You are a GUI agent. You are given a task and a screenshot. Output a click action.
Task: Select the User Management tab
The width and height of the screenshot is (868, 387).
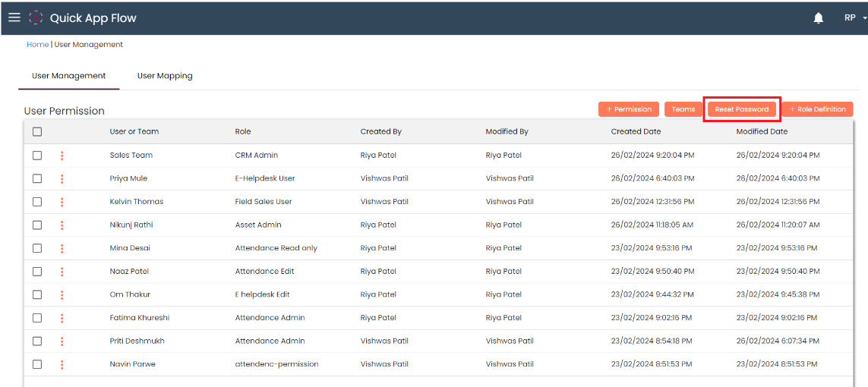pyautogui.click(x=69, y=76)
